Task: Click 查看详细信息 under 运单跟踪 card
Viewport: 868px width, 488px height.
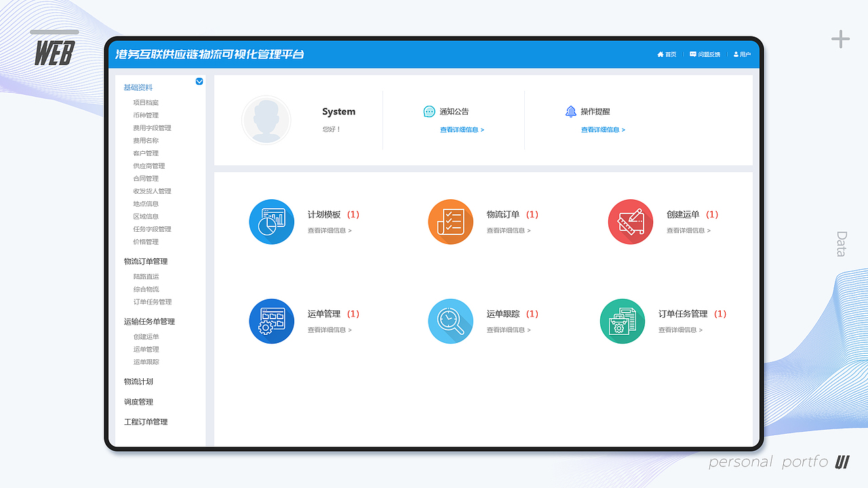Action: pyautogui.click(x=509, y=330)
